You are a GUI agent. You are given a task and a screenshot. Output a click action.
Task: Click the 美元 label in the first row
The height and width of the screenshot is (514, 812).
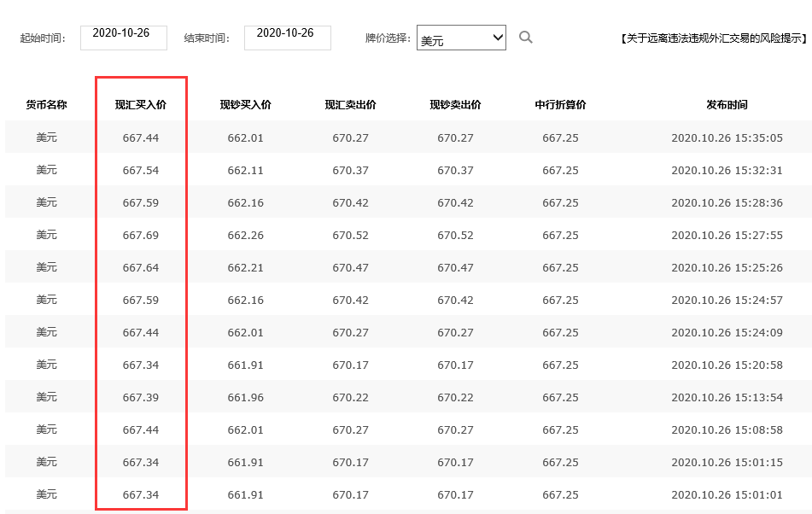coord(46,137)
